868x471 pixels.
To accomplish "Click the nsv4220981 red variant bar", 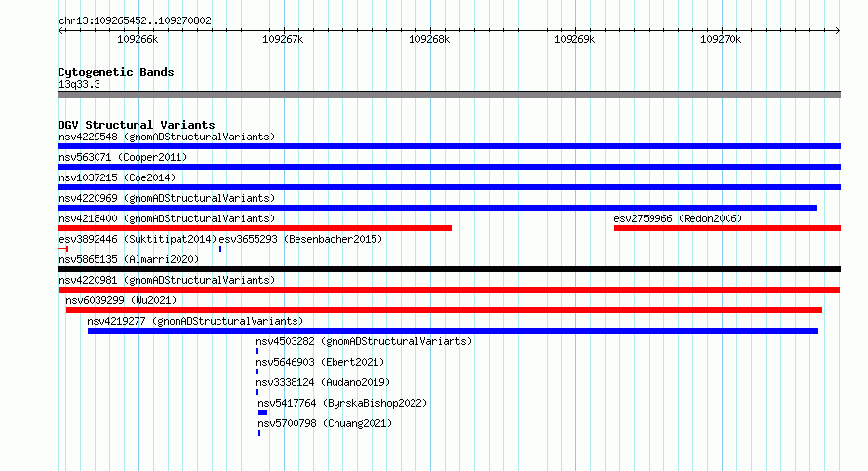I will tap(449, 290).
